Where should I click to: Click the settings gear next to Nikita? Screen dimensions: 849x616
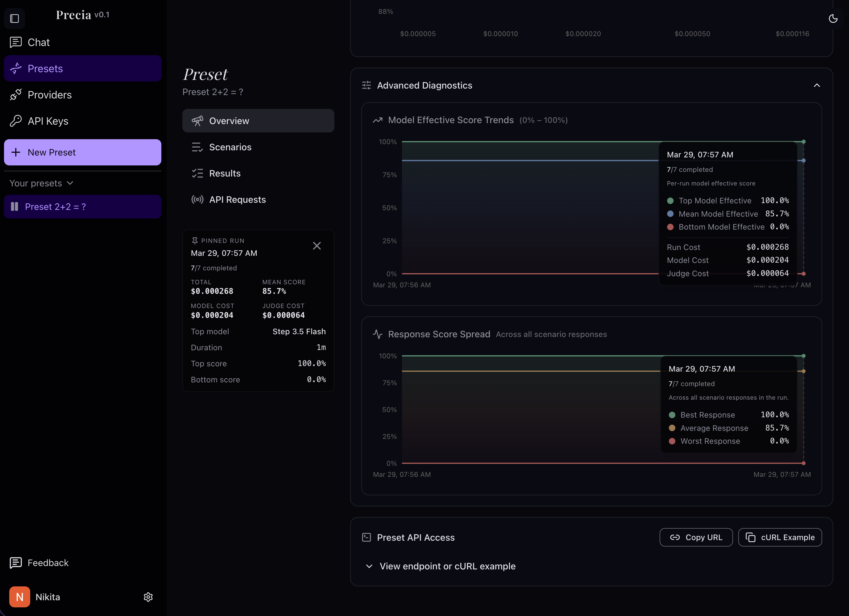click(x=148, y=597)
